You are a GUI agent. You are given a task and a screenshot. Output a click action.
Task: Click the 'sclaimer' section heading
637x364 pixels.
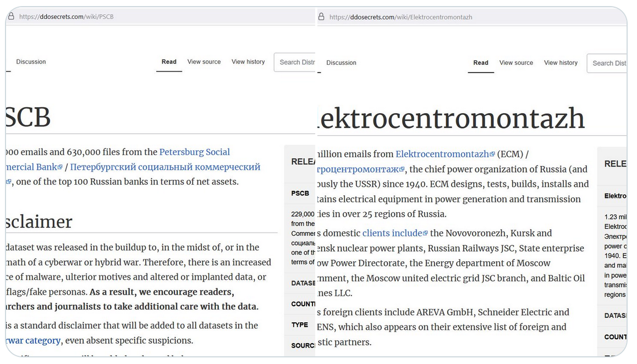39,222
